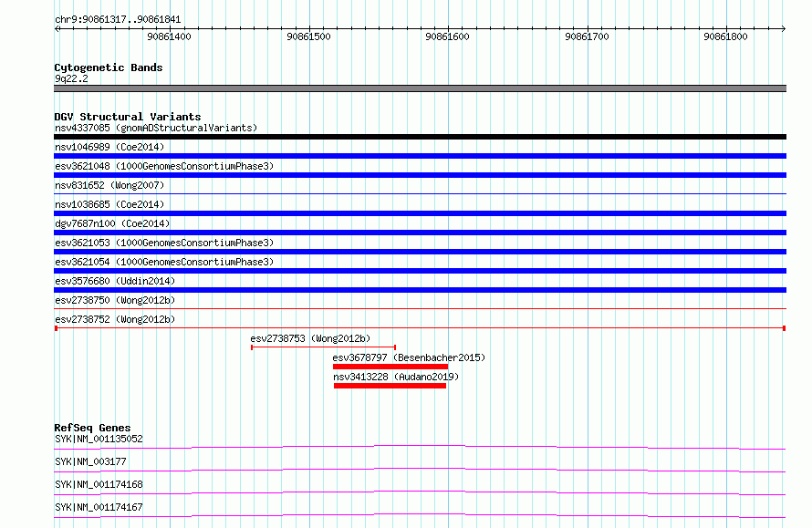The image size is (812, 528).
Task: Click the 90861400 ruler tick label
Action: (169, 36)
